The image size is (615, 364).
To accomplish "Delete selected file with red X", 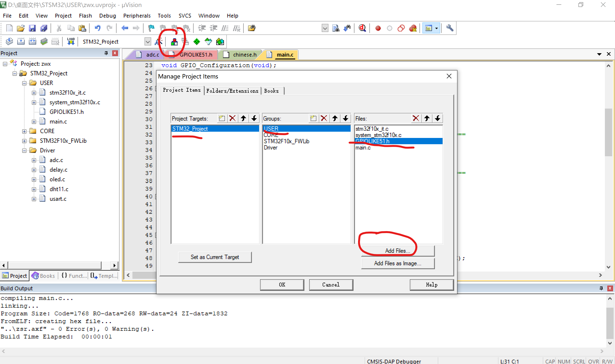I will (416, 118).
